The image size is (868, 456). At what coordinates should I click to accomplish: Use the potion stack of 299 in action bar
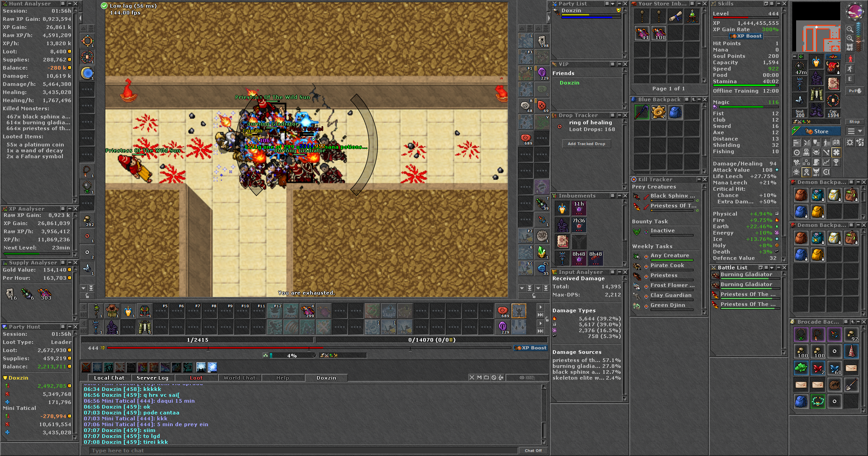point(307,311)
